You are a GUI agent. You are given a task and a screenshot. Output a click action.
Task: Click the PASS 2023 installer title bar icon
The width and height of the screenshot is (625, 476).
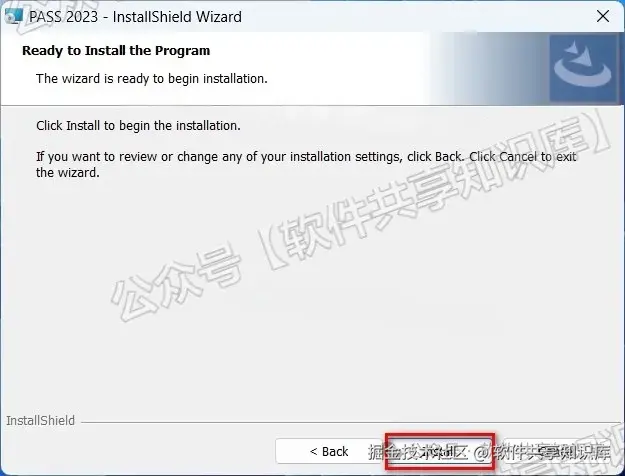pyautogui.click(x=13, y=16)
